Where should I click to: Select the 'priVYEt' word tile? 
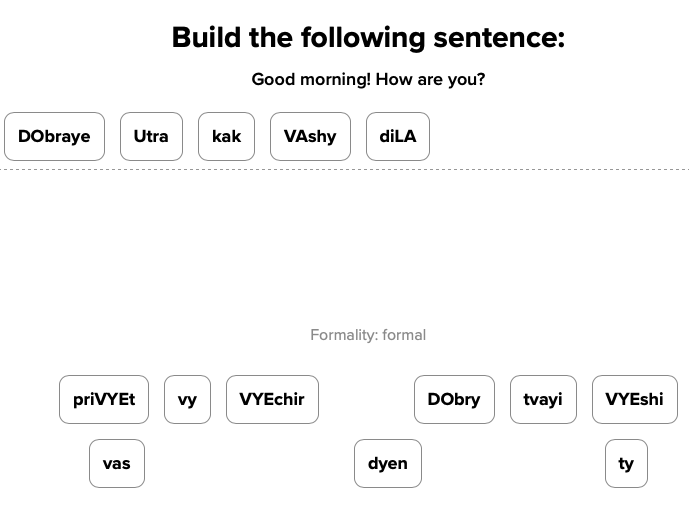tap(104, 400)
